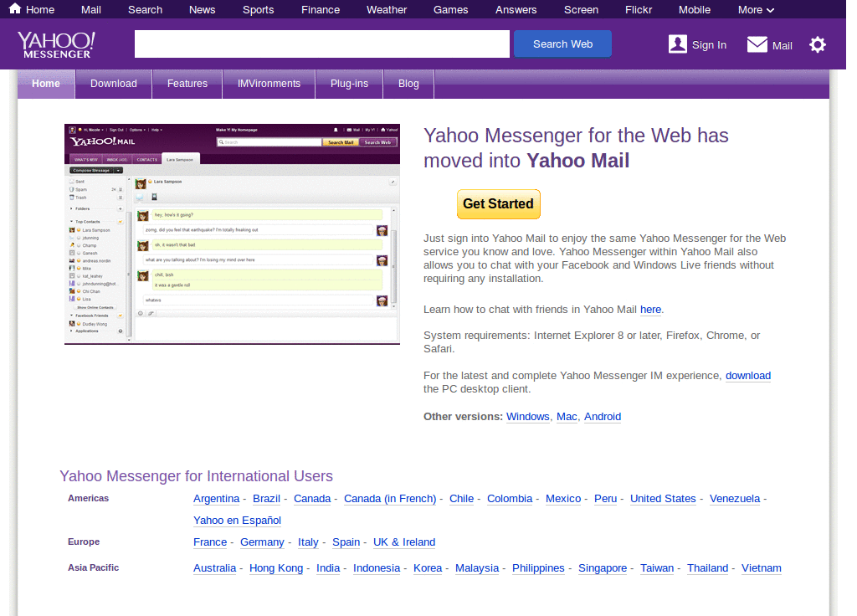Image resolution: width=857 pixels, height=616 pixels.
Task: Switch to the Features tab
Action: 187,84
